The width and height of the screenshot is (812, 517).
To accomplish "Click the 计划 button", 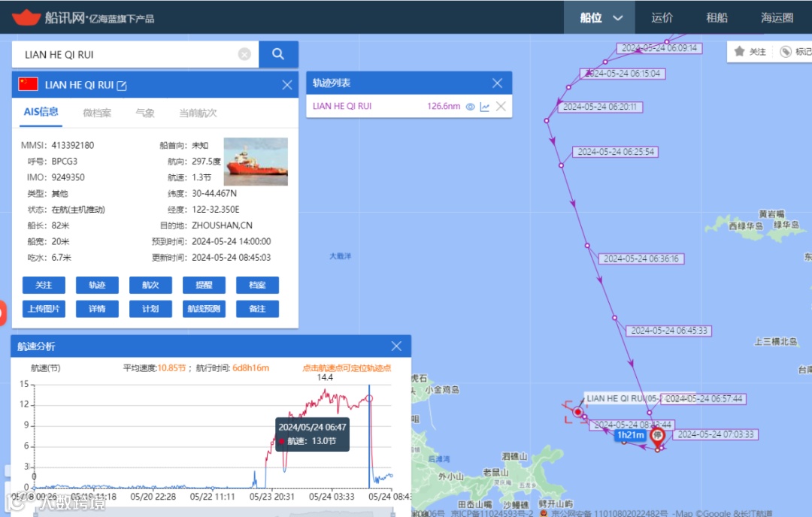I will click(150, 309).
